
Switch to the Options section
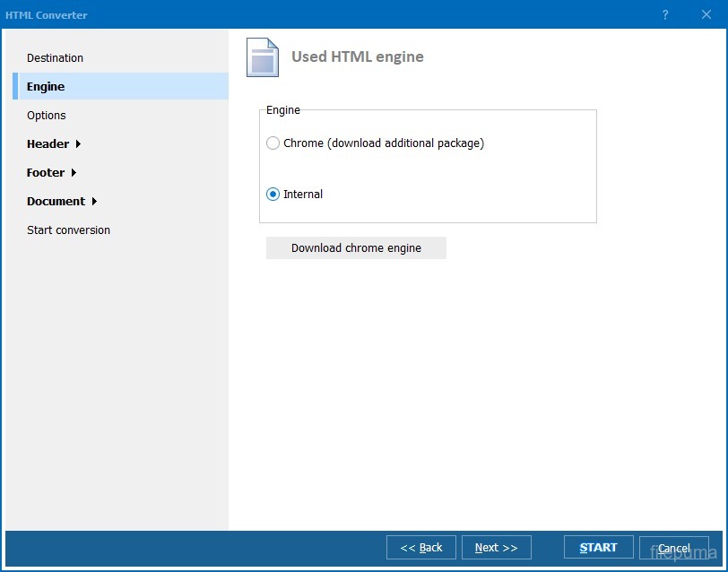click(47, 116)
